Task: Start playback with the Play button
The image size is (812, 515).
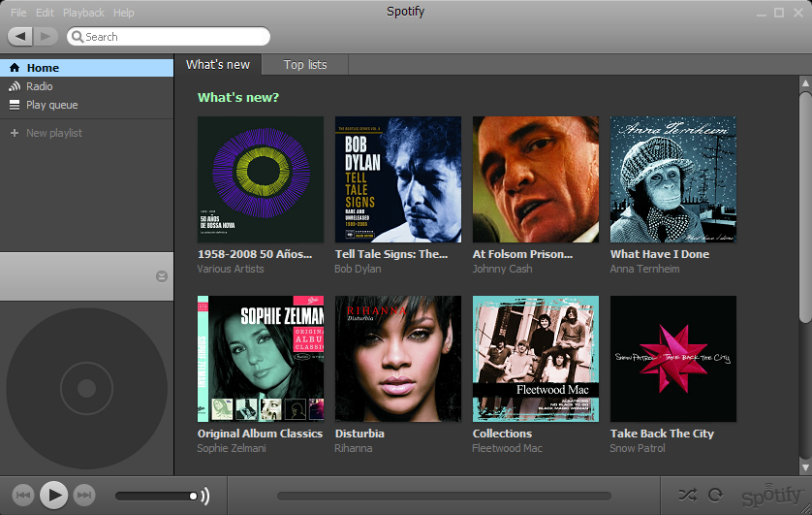Action: pyautogui.click(x=54, y=496)
